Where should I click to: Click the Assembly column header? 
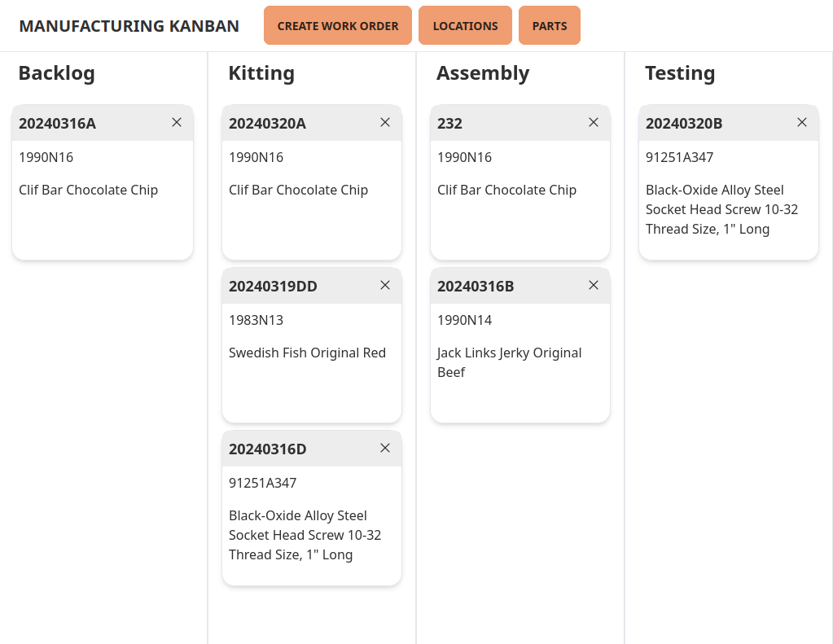483,72
